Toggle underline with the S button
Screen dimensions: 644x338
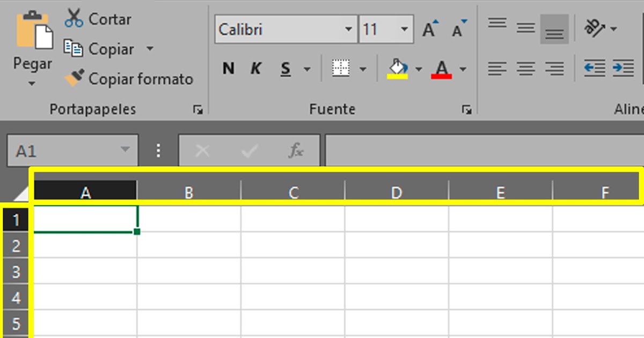tap(286, 69)
